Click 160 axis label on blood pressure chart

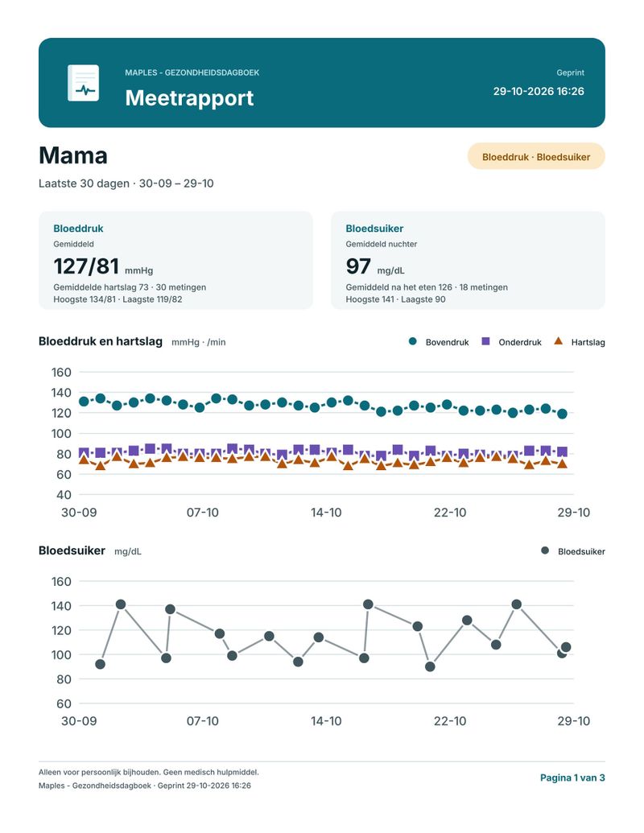[61, 373]
